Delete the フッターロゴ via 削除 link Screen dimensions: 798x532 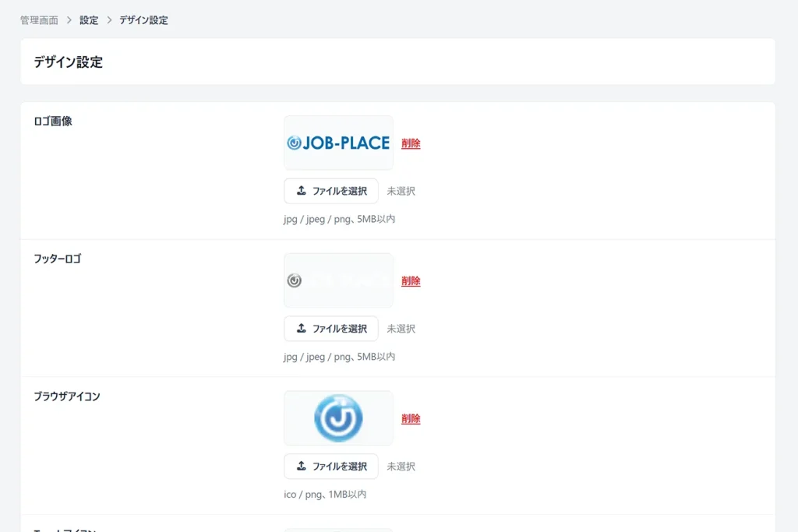[411, 280]
